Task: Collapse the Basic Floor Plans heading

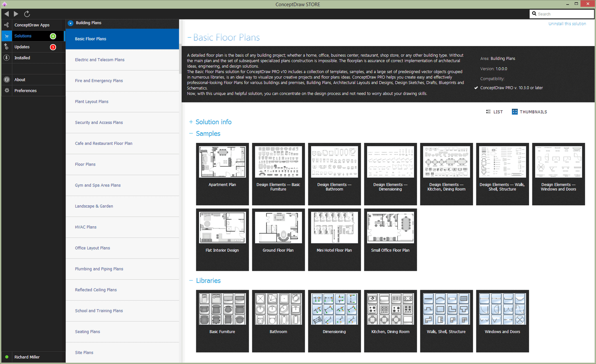Action: click(x=189, y=38)
